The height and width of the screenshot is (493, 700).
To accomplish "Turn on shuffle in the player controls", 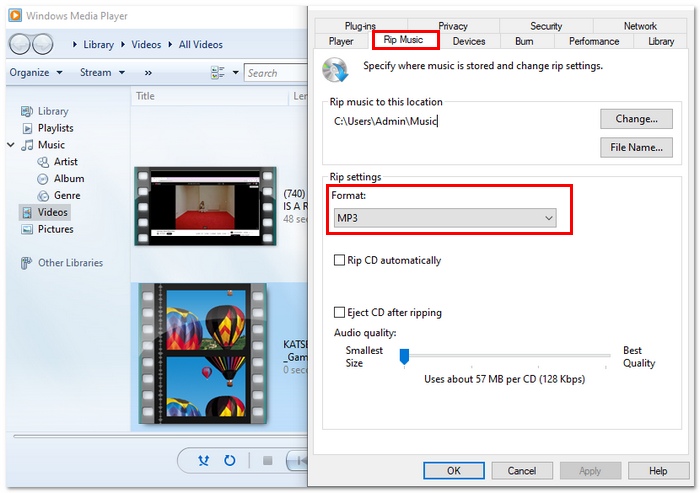I will click(x=204, y=460).
